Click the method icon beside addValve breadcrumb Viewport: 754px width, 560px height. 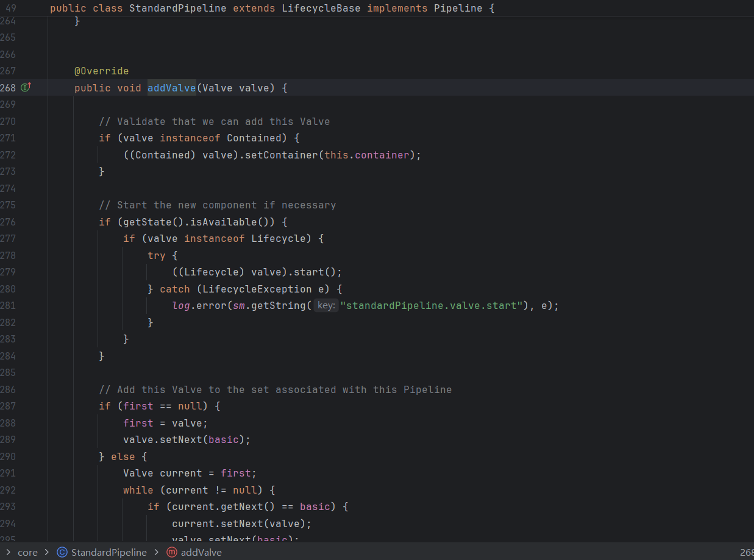pyautogui.click(x=172, y=552)
